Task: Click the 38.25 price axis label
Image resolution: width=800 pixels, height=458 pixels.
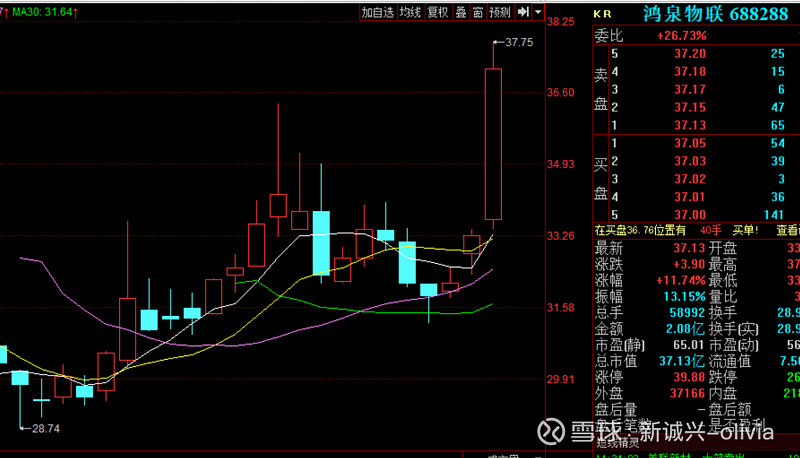Action: tap(561, 21)
